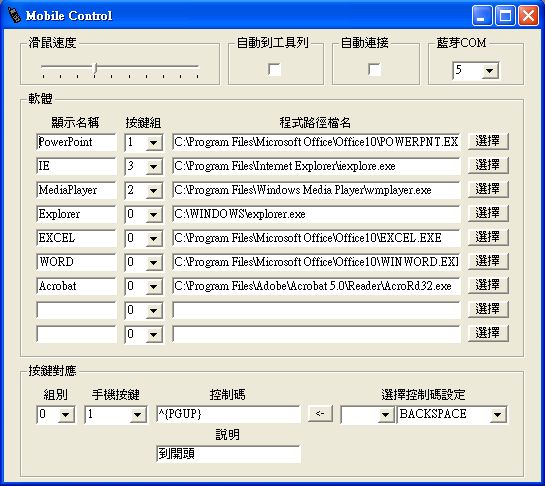Open the 按鍵組 dropdown in first empty row
545x486 pixels.
coord(153,310)
